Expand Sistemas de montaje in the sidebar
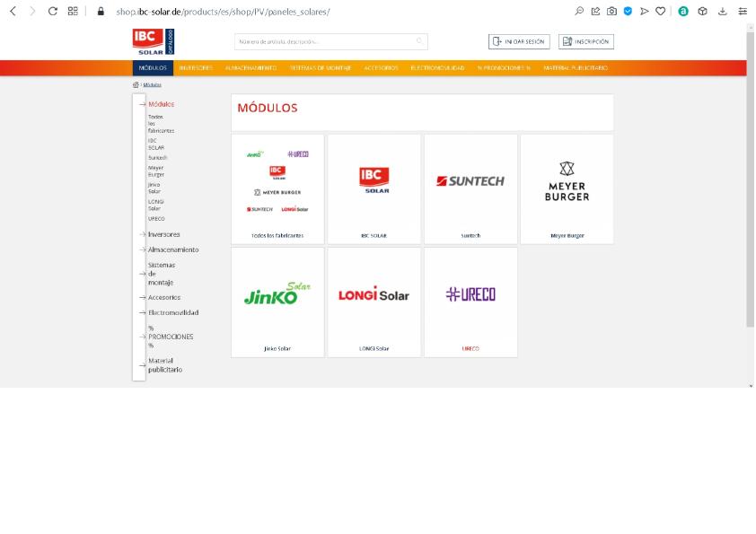 [162, 274]
